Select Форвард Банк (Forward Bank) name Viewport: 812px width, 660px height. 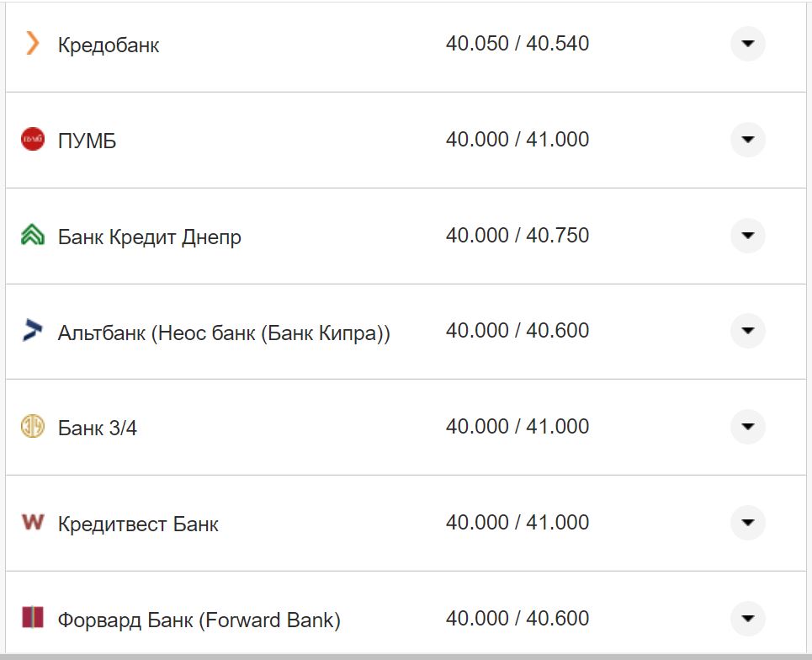point(199,620)
